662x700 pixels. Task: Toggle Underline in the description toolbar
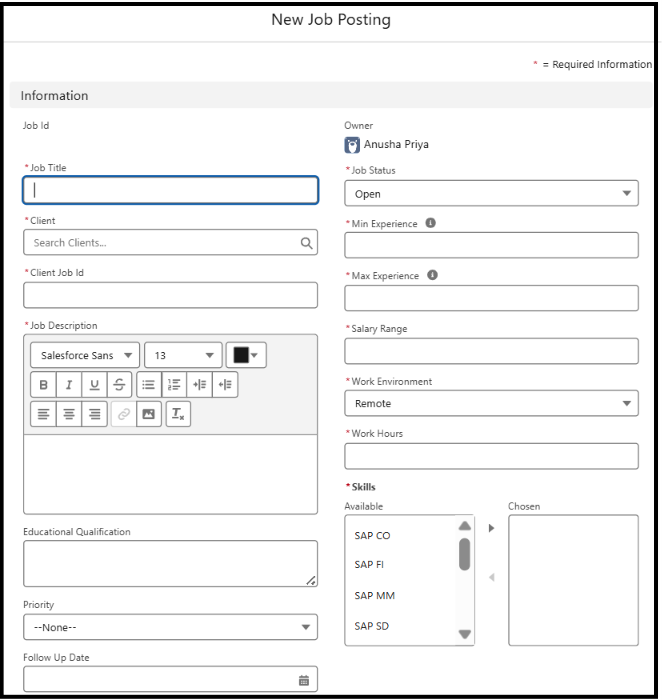pyautogui.click(x=94, y=384)
